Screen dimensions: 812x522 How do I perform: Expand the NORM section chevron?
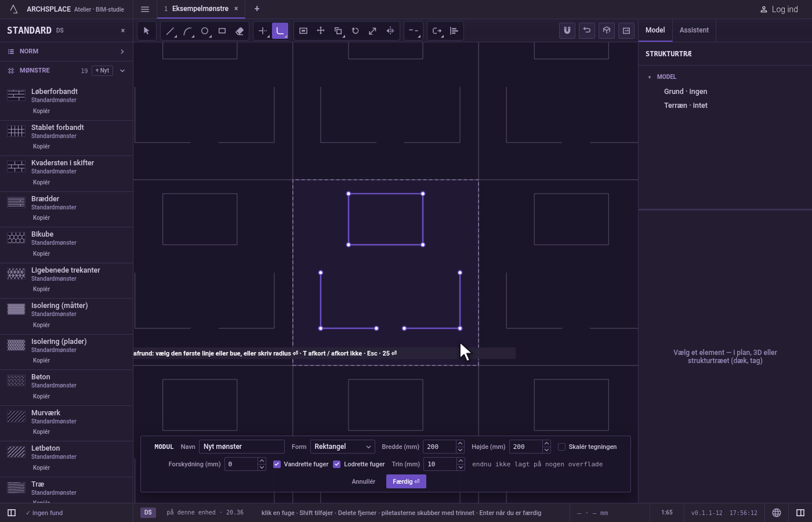point(122,52)
